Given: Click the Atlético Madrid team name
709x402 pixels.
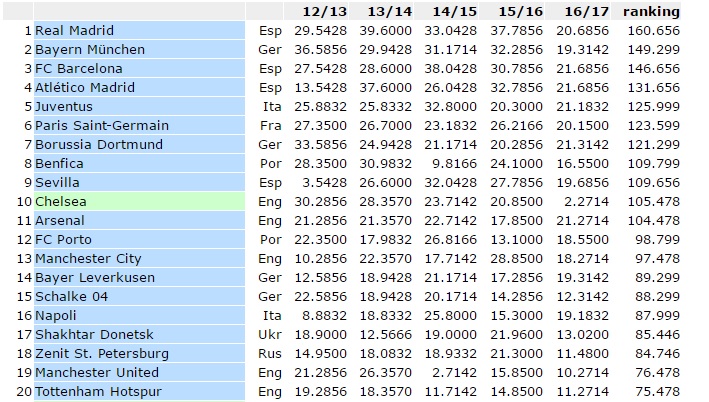Looking at the screenshot, I should coord(83,88).
